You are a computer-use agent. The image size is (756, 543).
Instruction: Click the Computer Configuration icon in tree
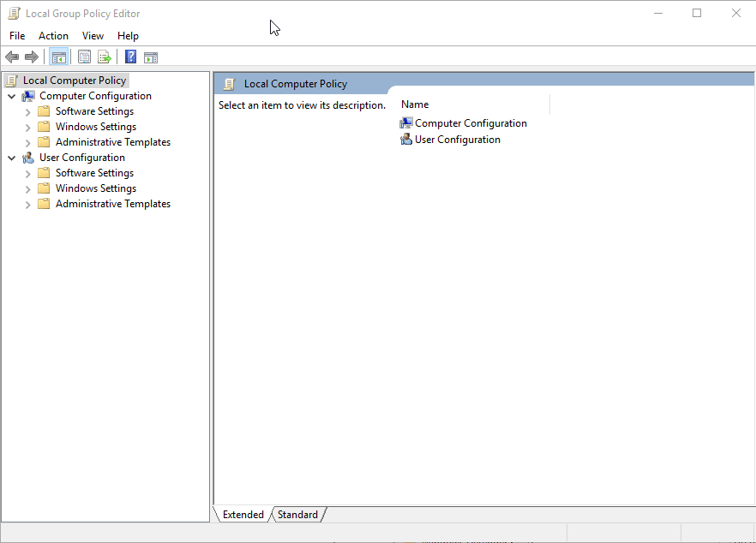28,96
